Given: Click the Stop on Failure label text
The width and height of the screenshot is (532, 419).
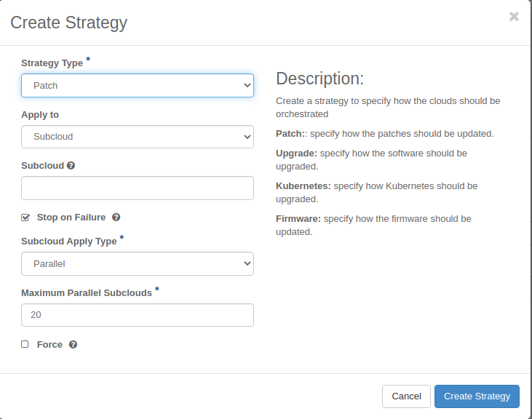Looking at the screenshot, I should 71,218.
